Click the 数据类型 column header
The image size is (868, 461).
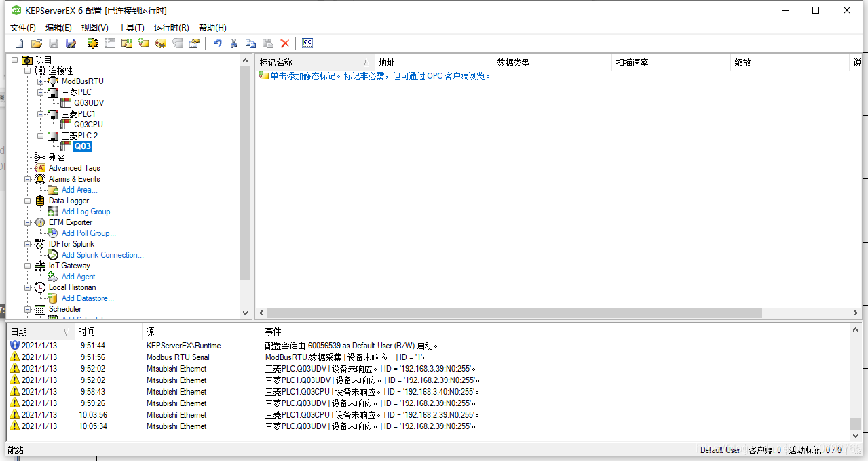pyautogui.click(x=552, y=62)
